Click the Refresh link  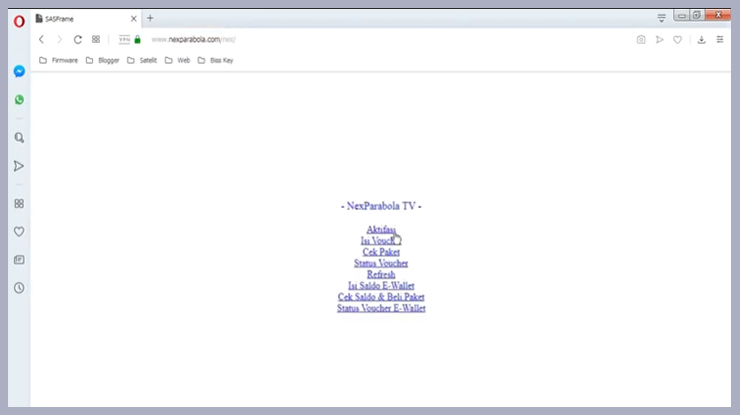click(x=381, y=275)
